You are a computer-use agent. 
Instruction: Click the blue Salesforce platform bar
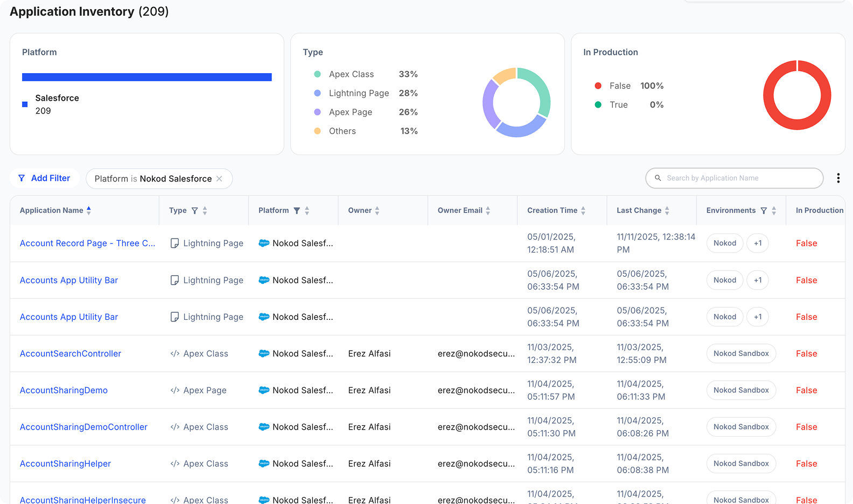pyautogui.click(x=146, y=77)
